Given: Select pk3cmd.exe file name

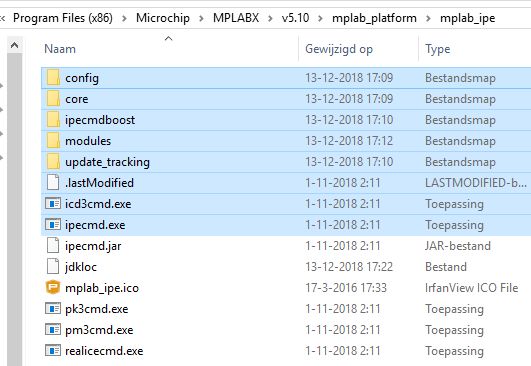Looking at the screenshot, I should pyautogui.click(x=97, y=309).
